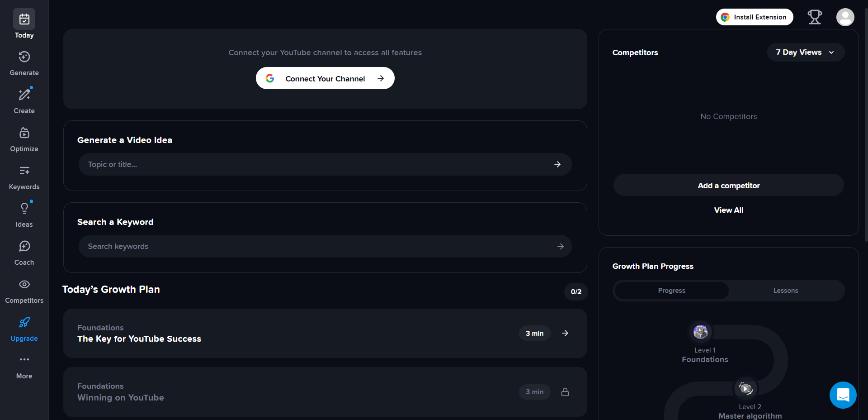Open the trophy achievements icon
The width and height of the screenshot is (868, 420).
pos(815,17)
